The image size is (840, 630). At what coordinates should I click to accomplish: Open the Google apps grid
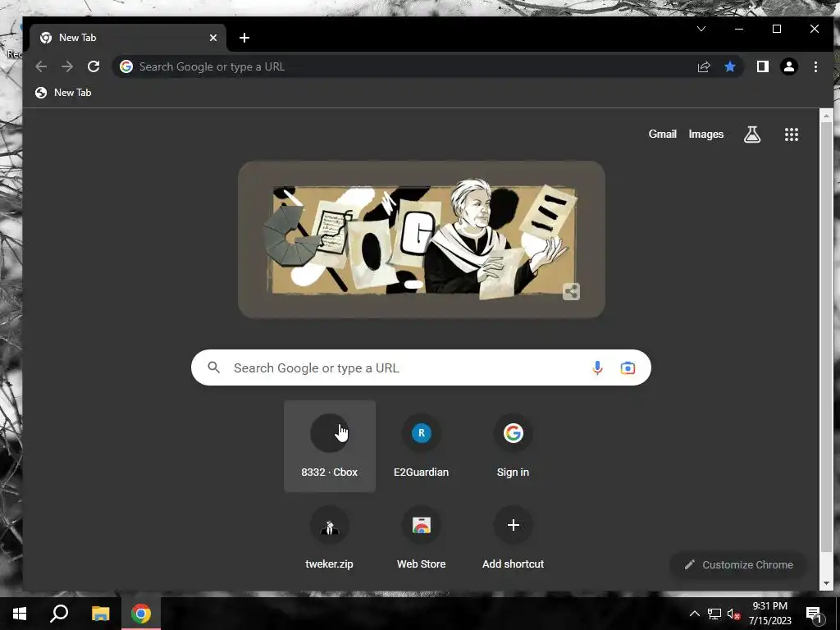792,135
